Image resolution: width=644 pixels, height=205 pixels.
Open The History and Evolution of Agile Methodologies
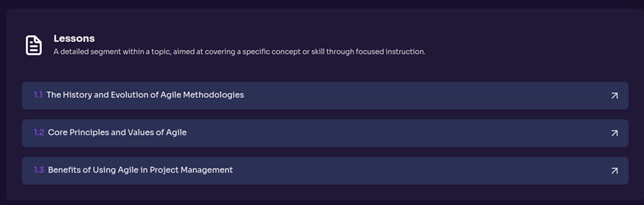point(145,95)
